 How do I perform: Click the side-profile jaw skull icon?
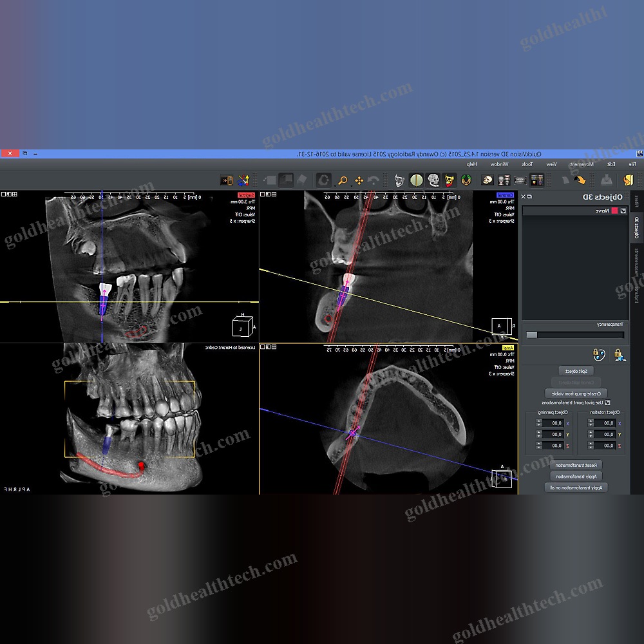(399, 180)
